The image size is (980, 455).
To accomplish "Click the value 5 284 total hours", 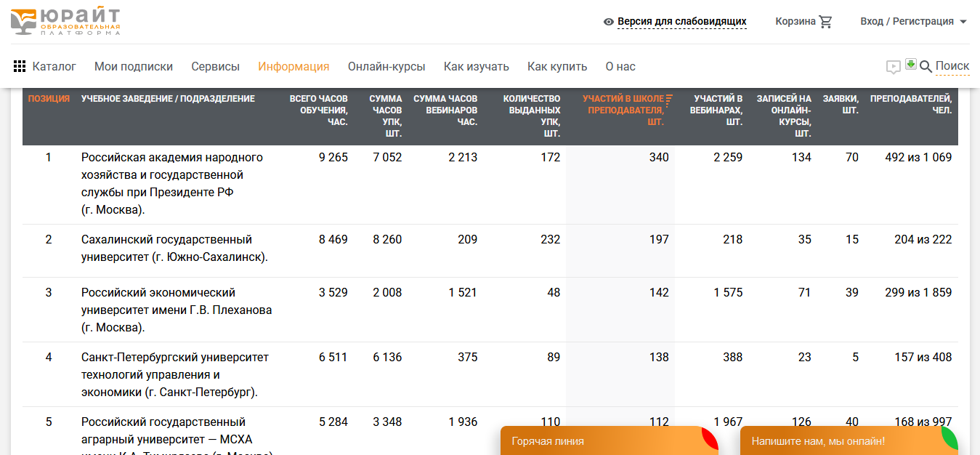I will [x=333, y=422].
